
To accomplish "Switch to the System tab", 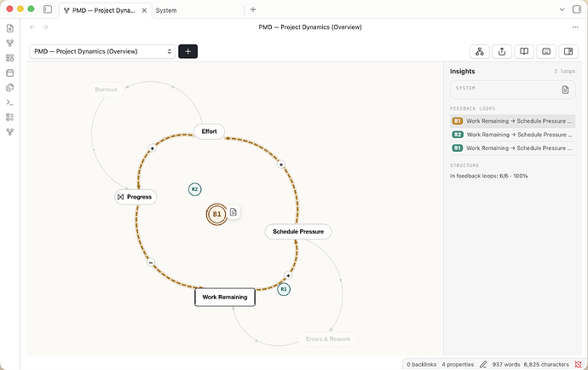I will (166, 10).
